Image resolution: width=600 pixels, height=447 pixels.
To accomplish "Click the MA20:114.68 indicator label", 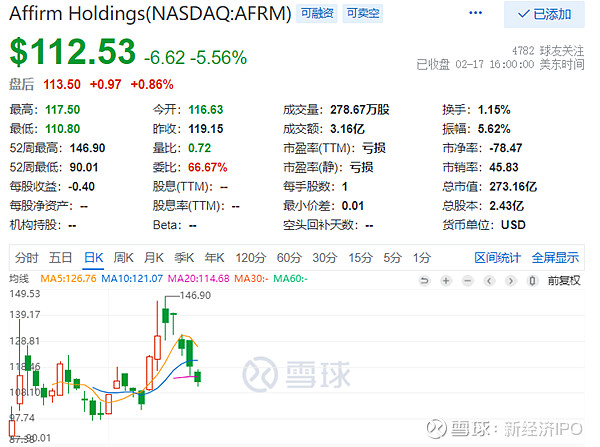I will [199, 279].
